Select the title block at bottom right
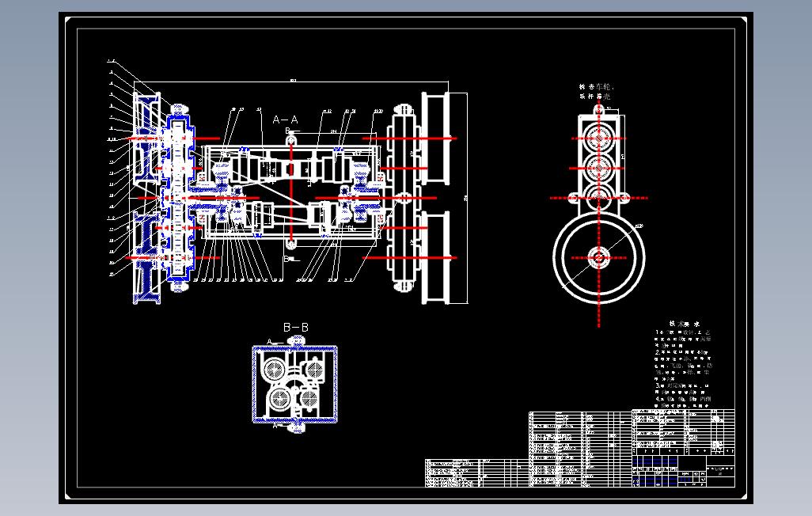812x516 pixels. pyautogui.click(x=684, y=472)
